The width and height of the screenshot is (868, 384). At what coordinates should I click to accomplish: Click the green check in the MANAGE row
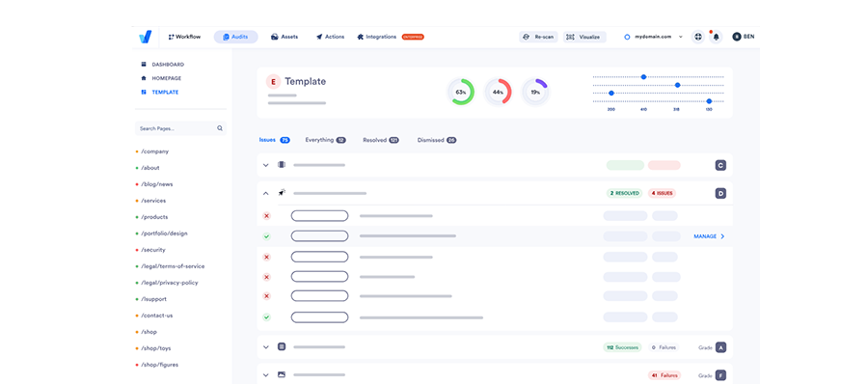[x=266, y=236]
